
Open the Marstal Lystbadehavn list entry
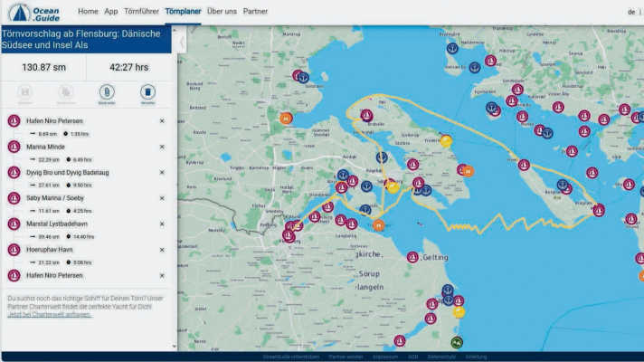click(57, 224)
